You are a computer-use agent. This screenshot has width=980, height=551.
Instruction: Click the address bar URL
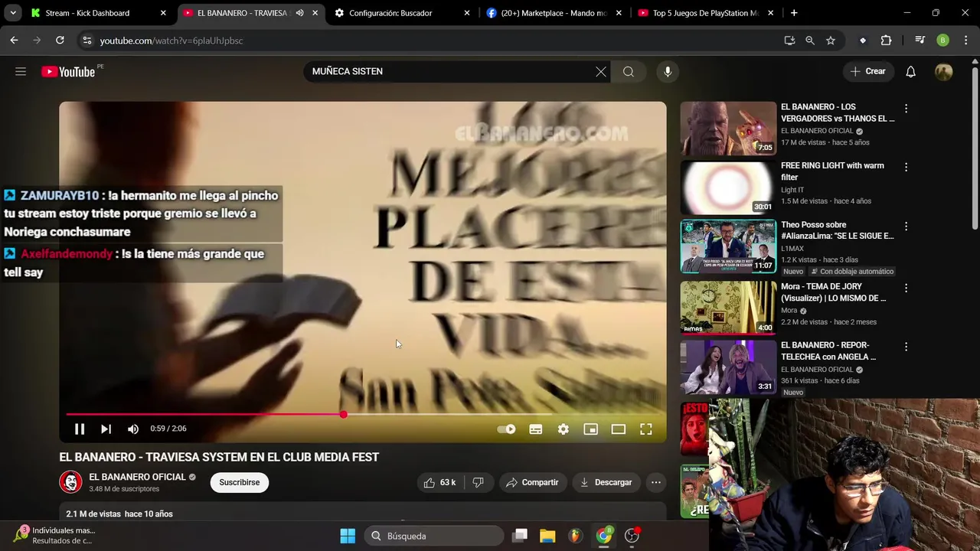pyautogui.click(x=171, y=41)
